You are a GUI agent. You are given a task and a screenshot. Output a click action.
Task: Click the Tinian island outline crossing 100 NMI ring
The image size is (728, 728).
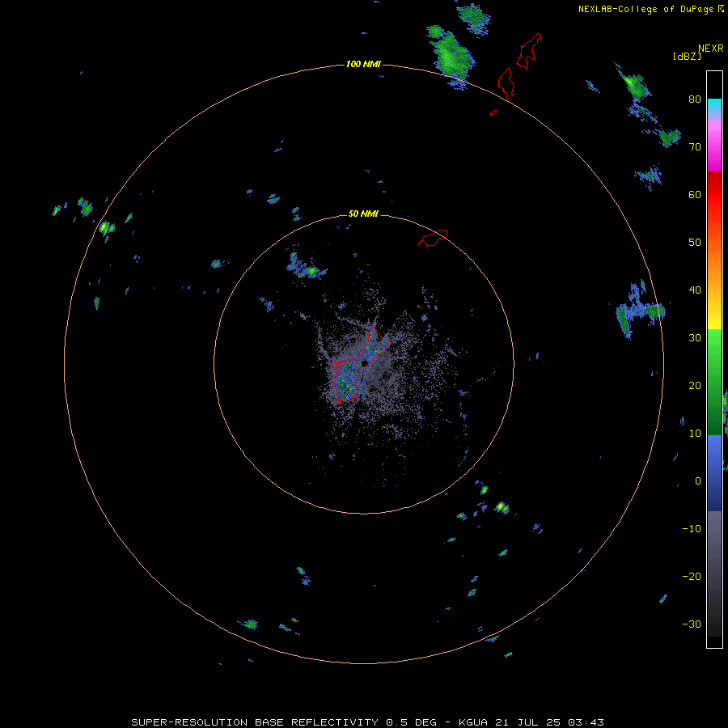coord(506,83)
